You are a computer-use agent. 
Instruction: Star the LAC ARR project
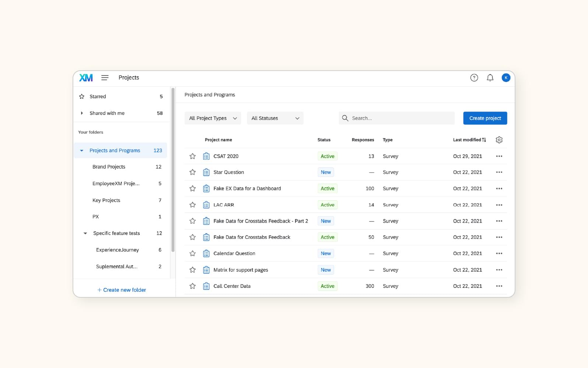192,205
